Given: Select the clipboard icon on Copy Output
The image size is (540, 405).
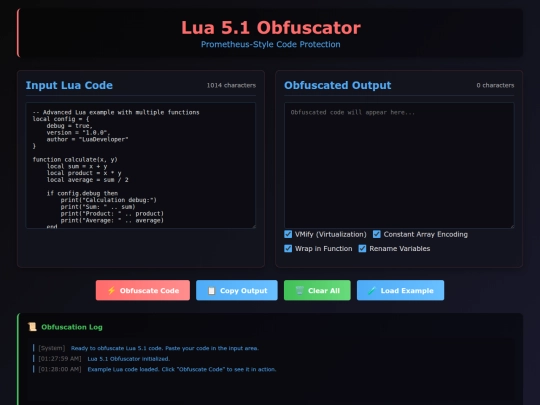Looking at the screenshot, I should pyautogui.click(x=211, y=291).
